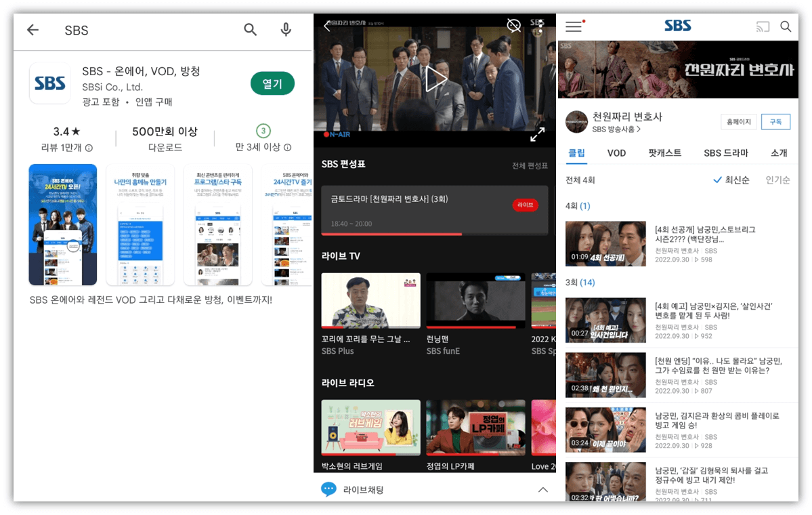Toggle the 구독 subscribe button on the channel
Screen dimensions: 812x515
coord(775,122)
